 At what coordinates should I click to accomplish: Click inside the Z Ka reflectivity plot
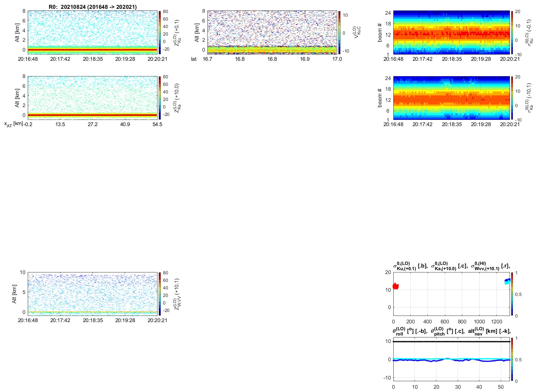[x=92, y=97]
